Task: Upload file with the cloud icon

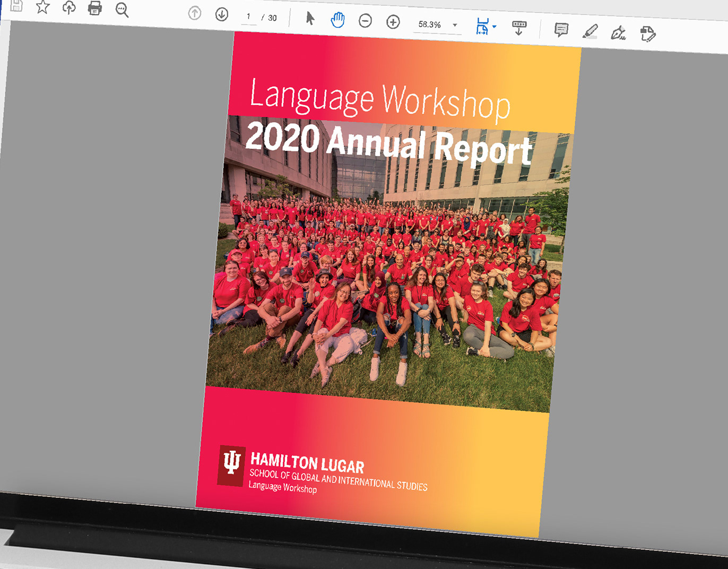Action: [x=69, y=7]
